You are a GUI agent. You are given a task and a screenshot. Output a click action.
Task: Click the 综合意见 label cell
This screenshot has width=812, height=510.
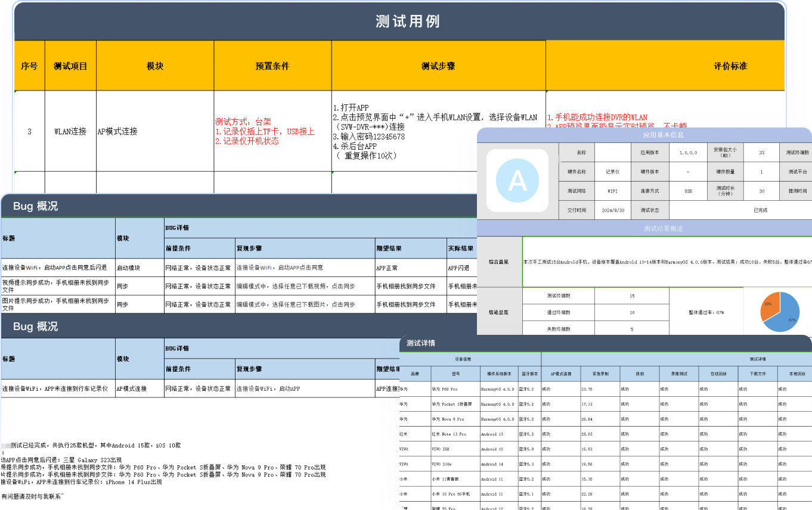click(x=500, y=262)
